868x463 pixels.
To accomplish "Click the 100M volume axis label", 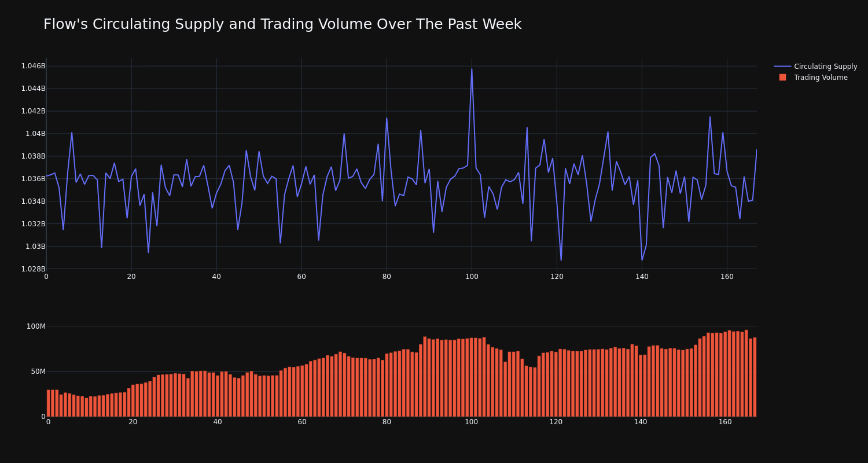I will [x=36, y=326].
